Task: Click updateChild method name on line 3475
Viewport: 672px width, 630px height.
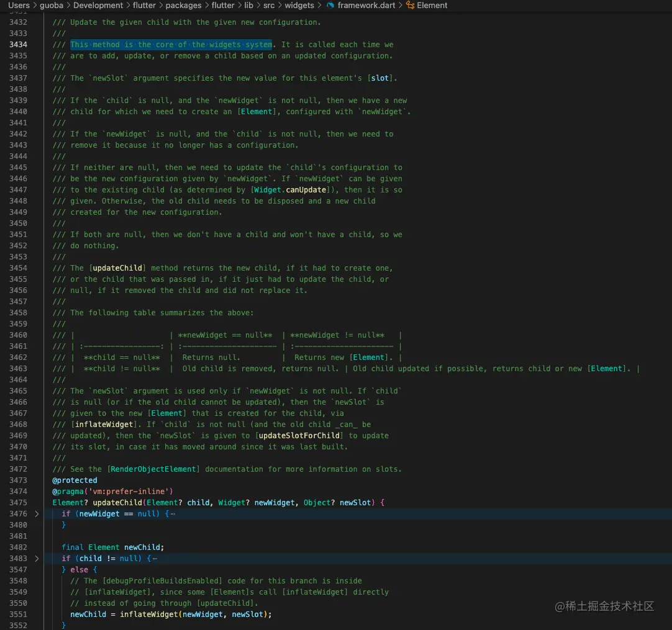Action: tap(117, 502)
